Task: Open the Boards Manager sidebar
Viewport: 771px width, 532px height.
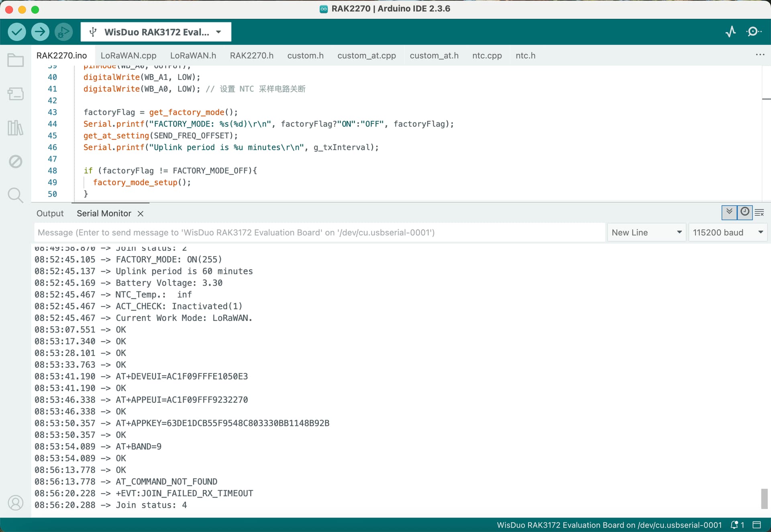Action: 16,94
